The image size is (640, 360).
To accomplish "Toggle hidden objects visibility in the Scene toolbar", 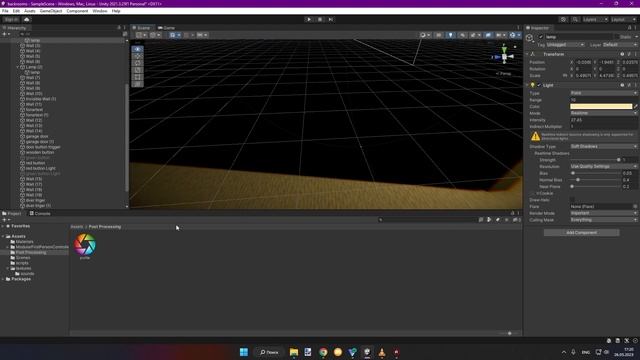I will [488, 35].
